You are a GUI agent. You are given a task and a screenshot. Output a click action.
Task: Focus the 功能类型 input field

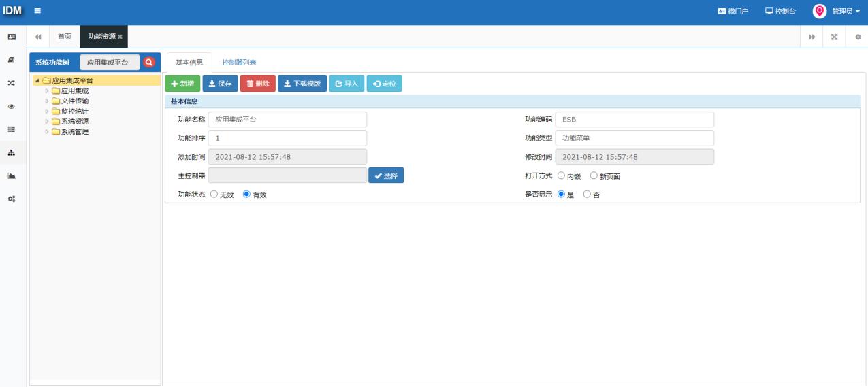634,138
